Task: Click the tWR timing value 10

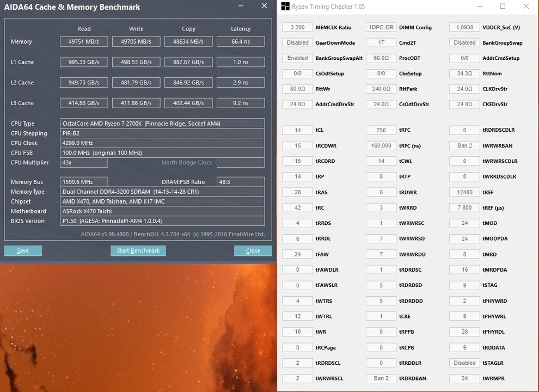Action: point(298,332)
